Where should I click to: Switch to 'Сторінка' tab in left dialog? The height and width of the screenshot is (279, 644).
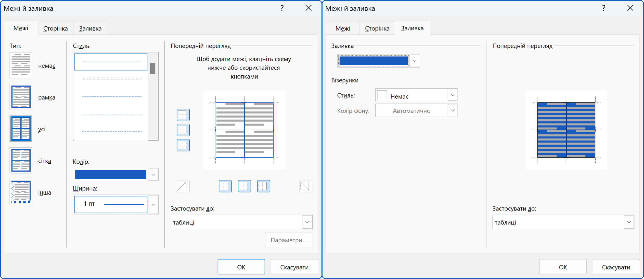(56, 28)
